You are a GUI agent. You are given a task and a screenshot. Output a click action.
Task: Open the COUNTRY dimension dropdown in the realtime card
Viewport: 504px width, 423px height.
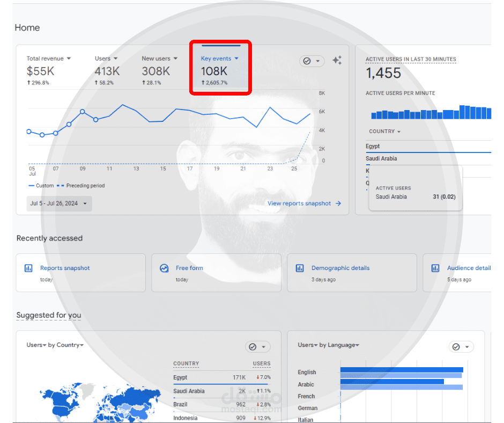coord(384,132)
